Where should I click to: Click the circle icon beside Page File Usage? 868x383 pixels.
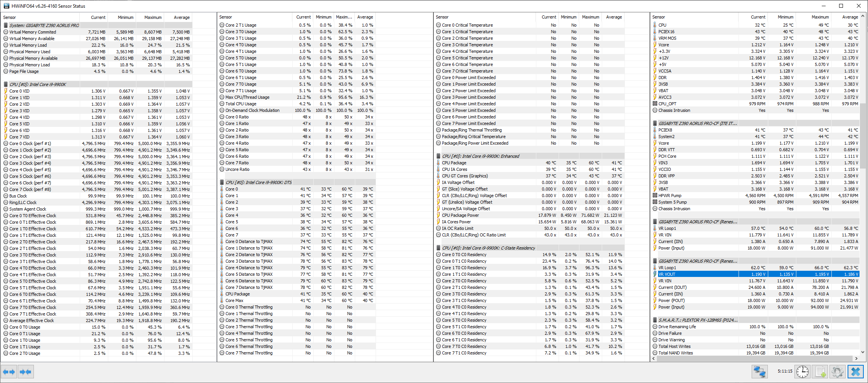(x=6, y=71)
